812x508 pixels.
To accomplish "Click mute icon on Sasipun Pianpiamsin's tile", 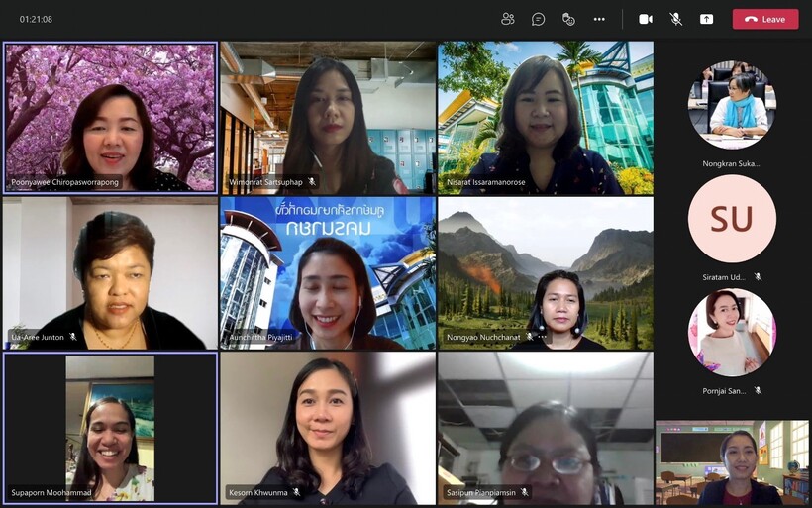I will (x=525, y=492).
